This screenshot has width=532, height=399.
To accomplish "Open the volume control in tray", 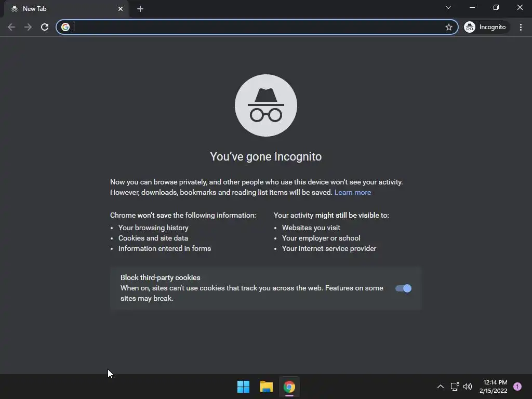I will [x=468, y=387].
